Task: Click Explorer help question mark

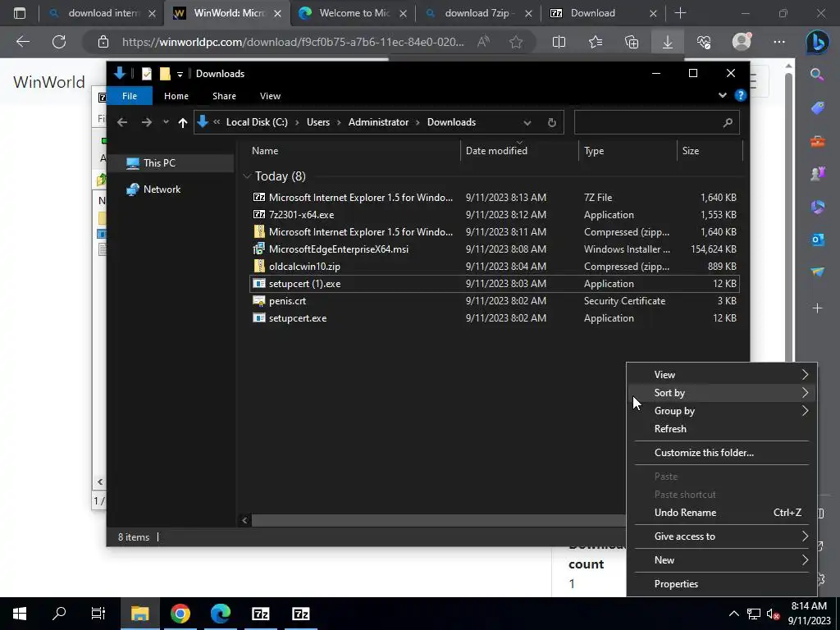Action: tap(741, 95)
